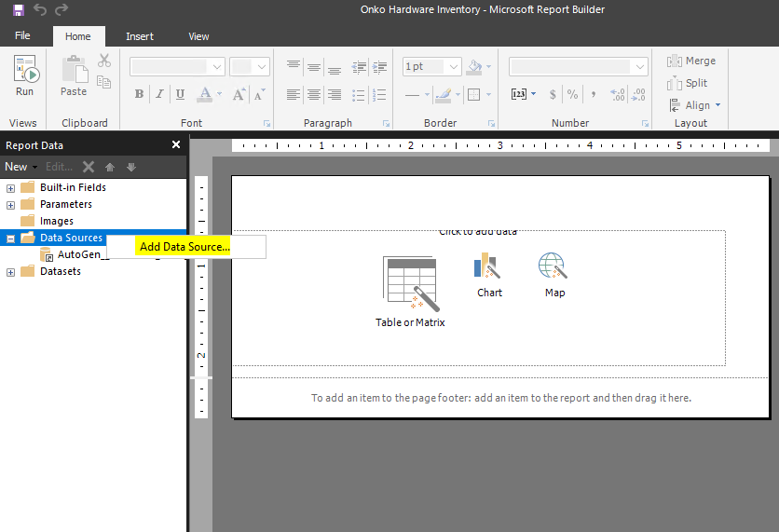Screen dimensions: 779x532
Task: Decrease font size with Shrink Font icon
Action: [259, 94]
